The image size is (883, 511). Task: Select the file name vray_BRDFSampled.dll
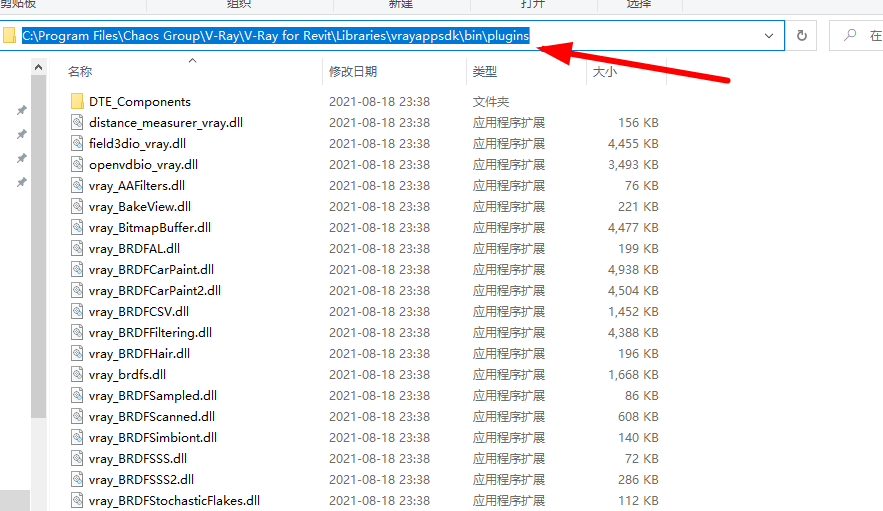pyautogui.click(x=153, y=396)
